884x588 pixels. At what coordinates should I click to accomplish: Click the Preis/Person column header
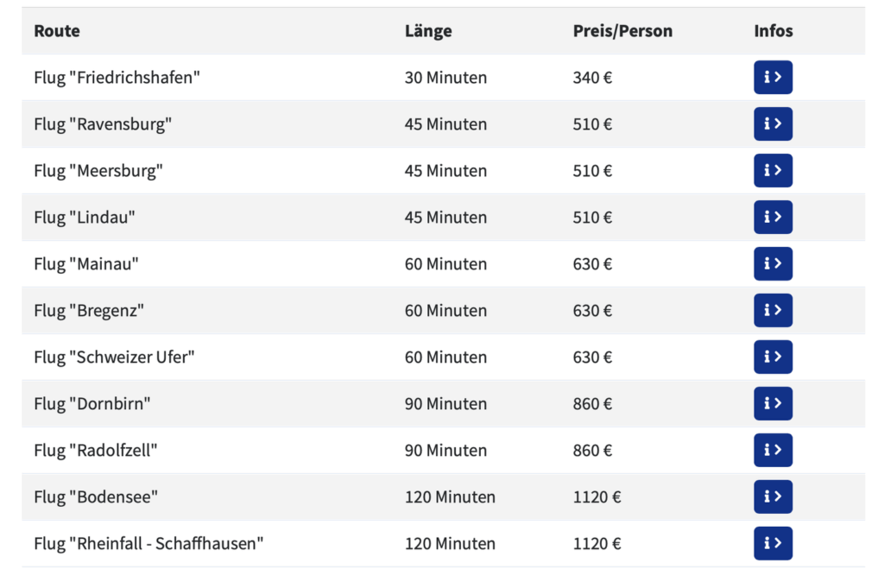[x=622, y=31]
